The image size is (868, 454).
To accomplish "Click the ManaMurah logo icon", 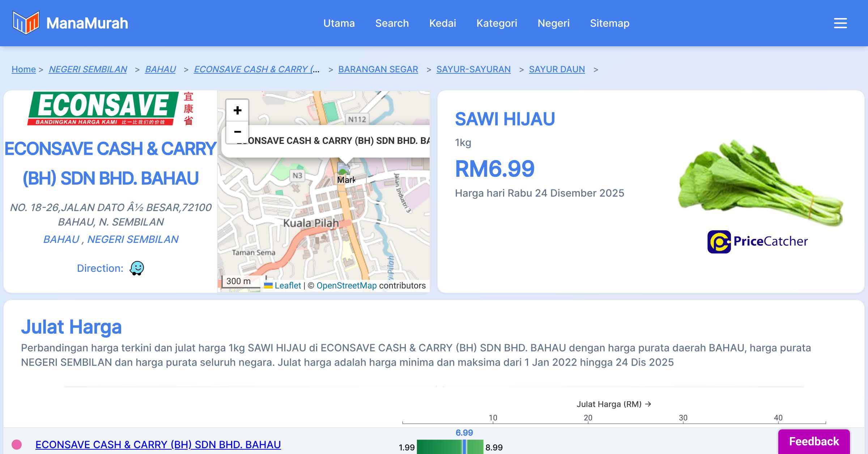I will pos(26,23).
